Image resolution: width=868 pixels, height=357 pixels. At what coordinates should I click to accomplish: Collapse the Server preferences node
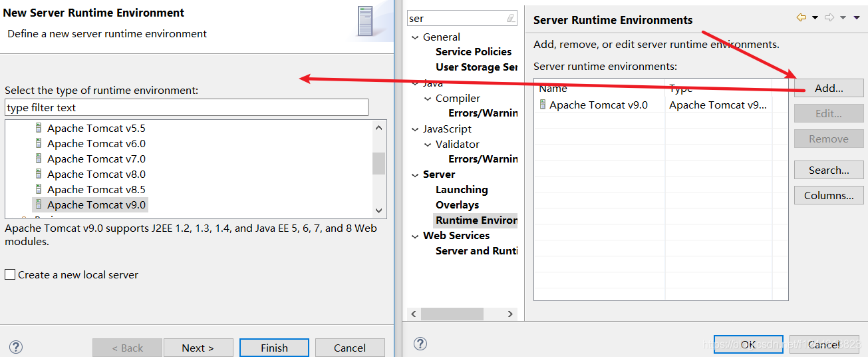[x=416, y=175]
